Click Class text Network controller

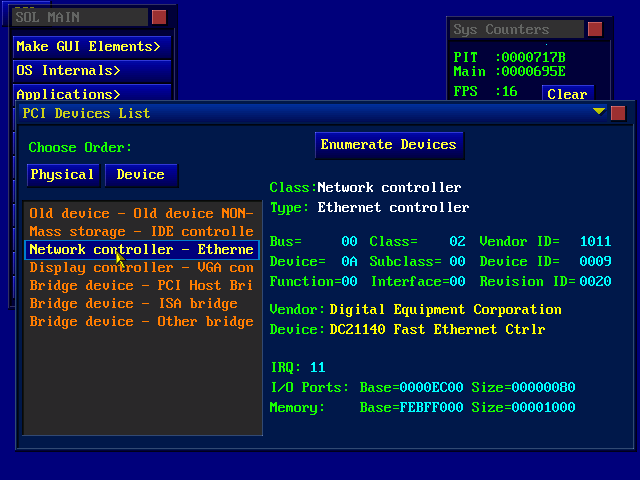[389, 187]
